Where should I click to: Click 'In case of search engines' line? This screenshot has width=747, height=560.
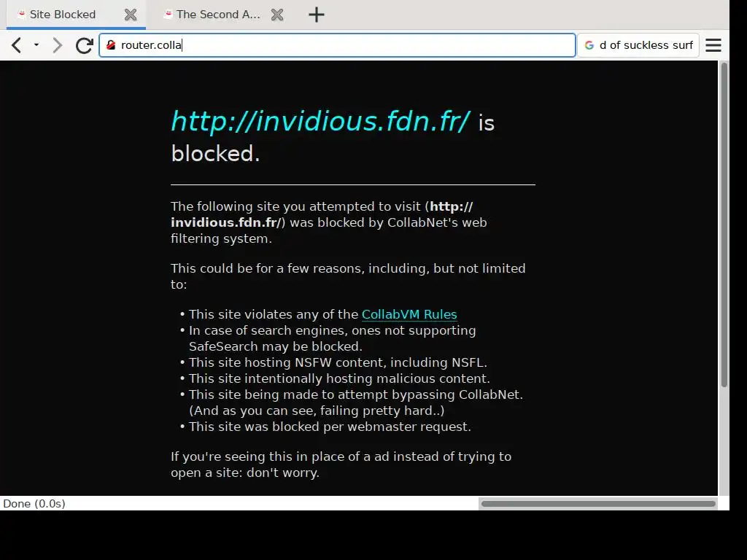(x=332, y=338)
